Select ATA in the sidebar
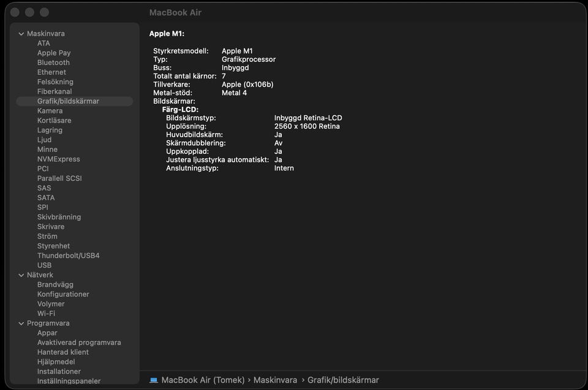 pyautogui.click(x=43, y=43)
